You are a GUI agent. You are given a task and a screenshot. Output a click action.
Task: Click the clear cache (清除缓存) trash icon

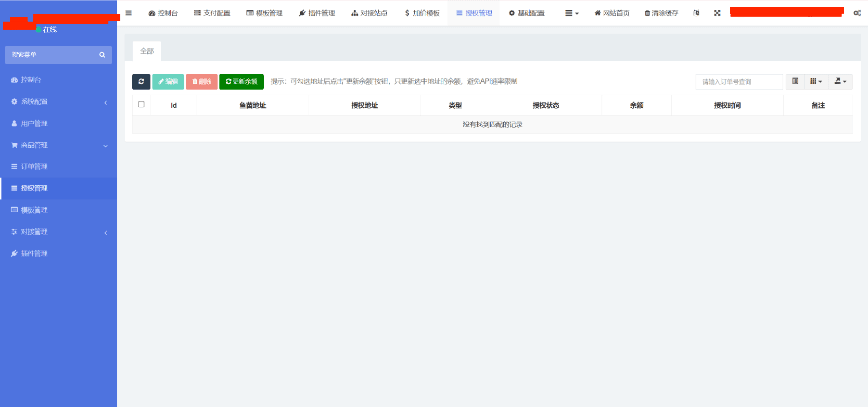pos(648,13)
